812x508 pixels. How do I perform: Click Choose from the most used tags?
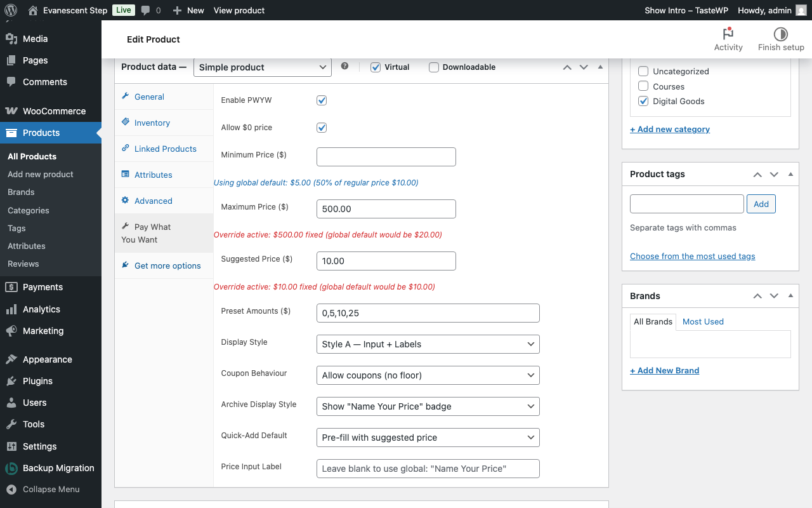tap(693, 256)
